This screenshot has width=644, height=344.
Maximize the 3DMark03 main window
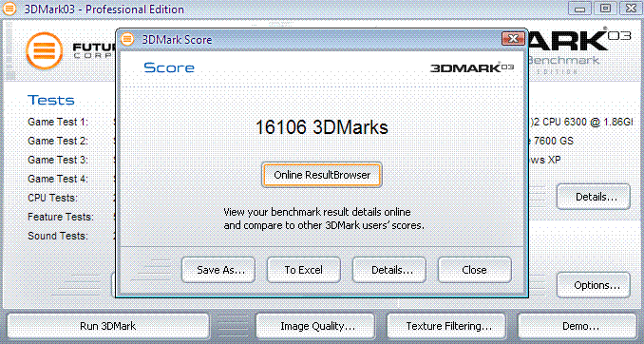click(605, 8)
